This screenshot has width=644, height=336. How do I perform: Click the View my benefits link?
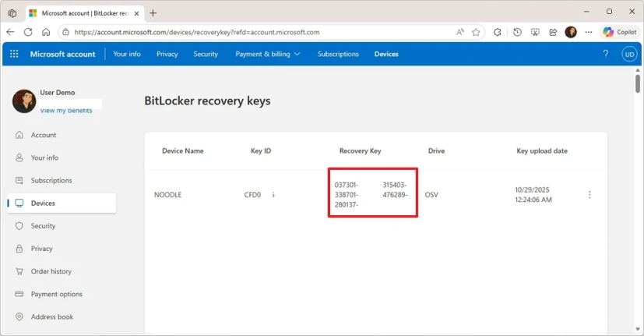66,111
